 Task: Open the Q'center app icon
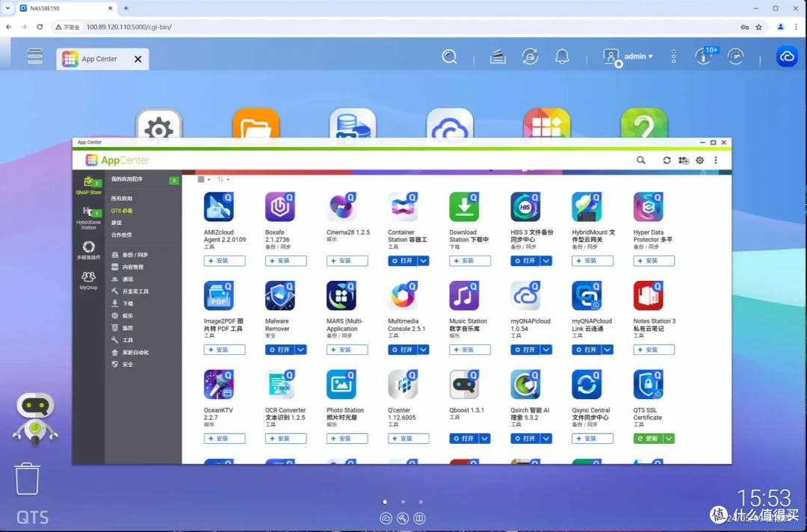[x=403, y=385]
